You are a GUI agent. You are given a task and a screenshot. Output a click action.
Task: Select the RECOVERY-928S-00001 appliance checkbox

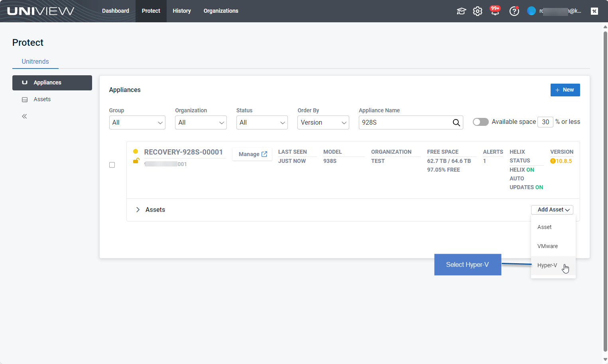point(112,165)
